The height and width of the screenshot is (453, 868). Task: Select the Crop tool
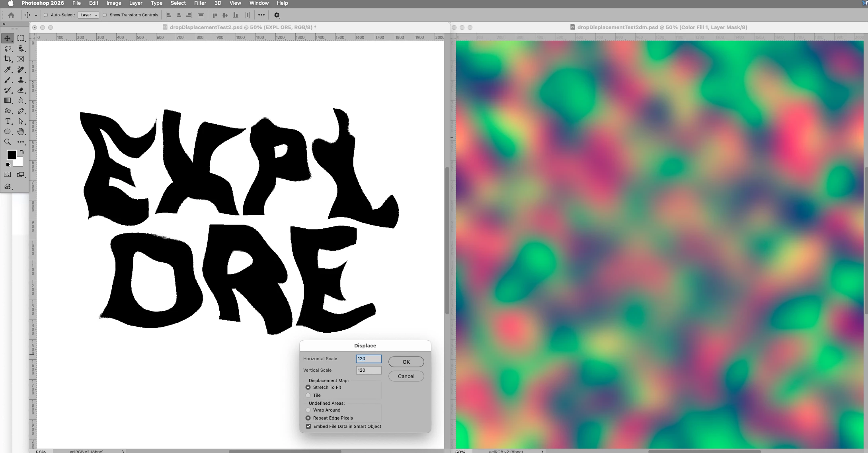coord(8,59)
